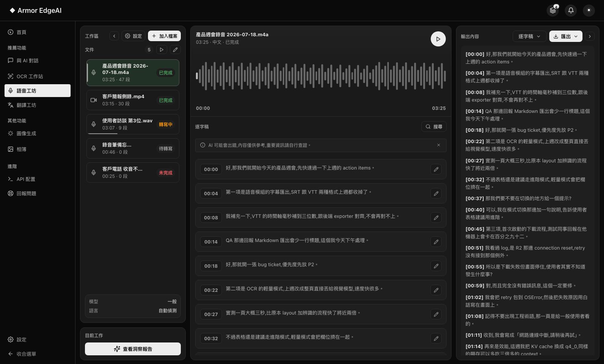Click the video camera icon on 客戶簡報側錄.mp4
The height and width of the screenshot is (364, 604).
(94, 100)
